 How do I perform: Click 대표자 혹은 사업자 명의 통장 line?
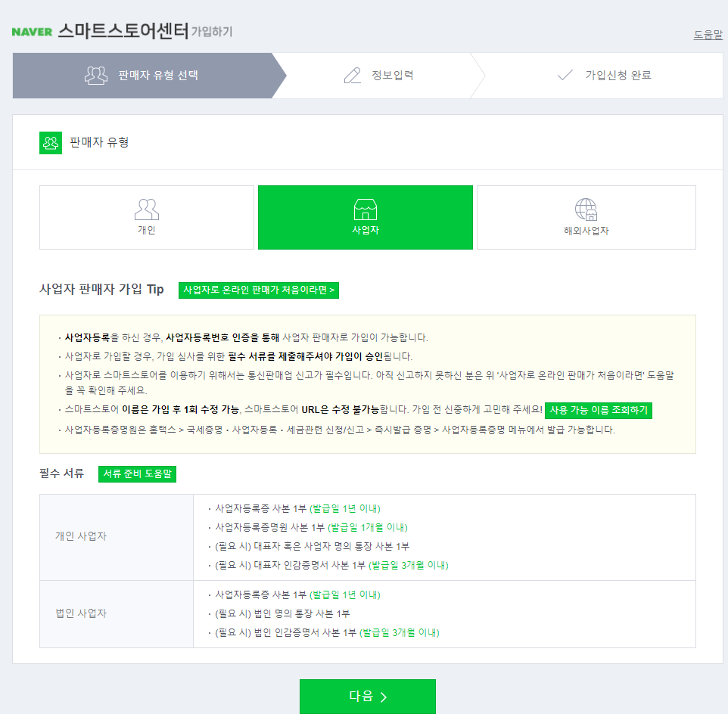pyautogui.click(x=312, y=546)
